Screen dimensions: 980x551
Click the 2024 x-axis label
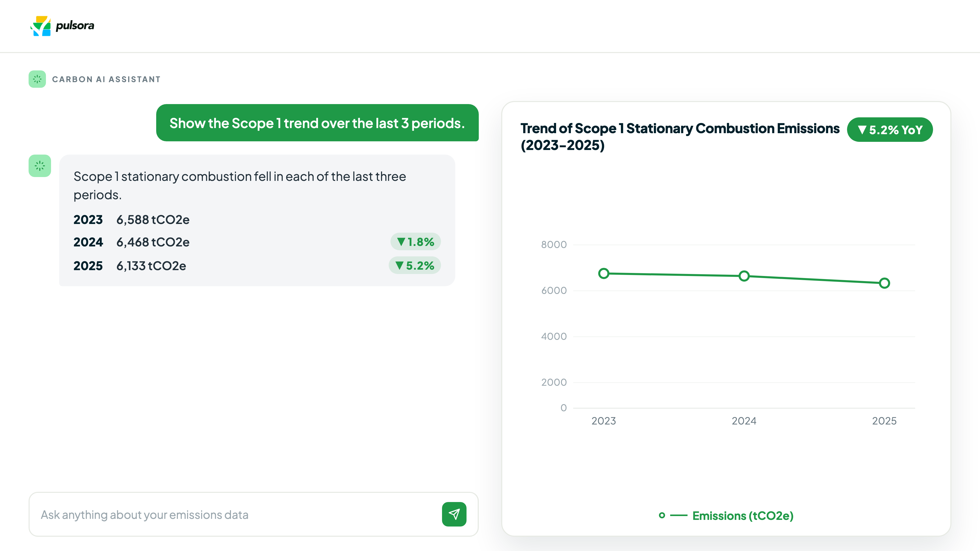coord(744,421)
